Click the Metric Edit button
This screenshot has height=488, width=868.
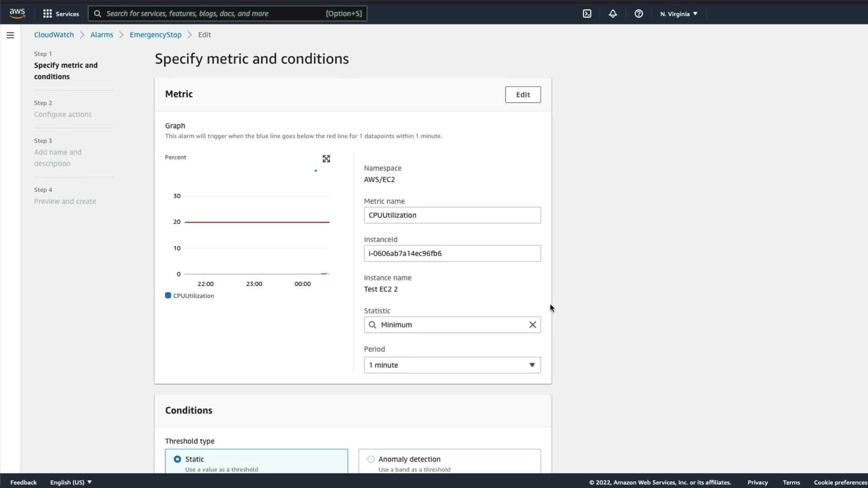[x=523, y=94]
